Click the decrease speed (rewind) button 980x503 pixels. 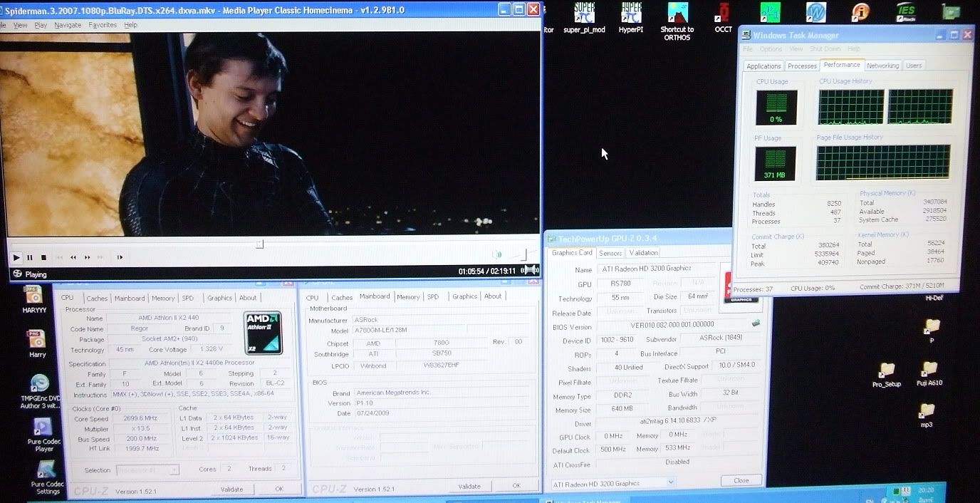point(73,257)
